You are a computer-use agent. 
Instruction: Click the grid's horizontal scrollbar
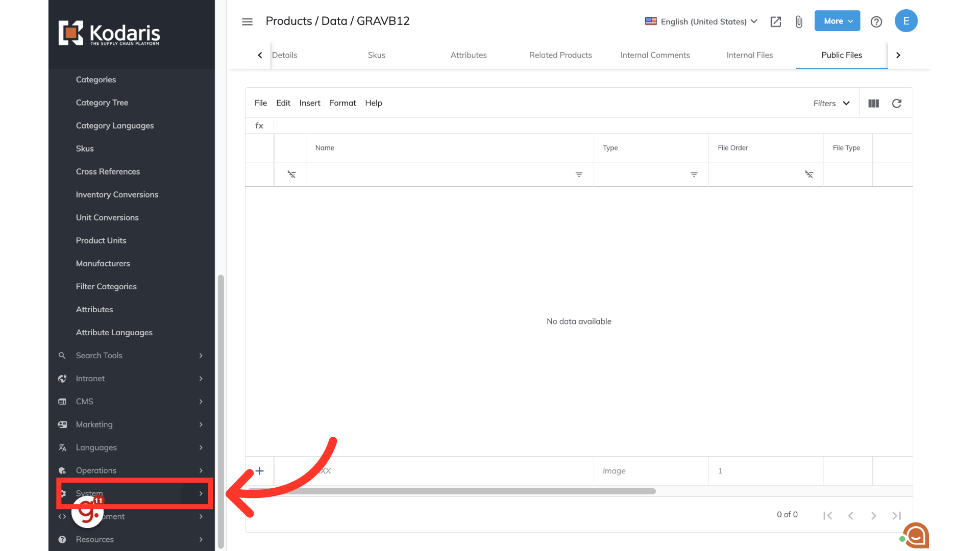[451, 491]
